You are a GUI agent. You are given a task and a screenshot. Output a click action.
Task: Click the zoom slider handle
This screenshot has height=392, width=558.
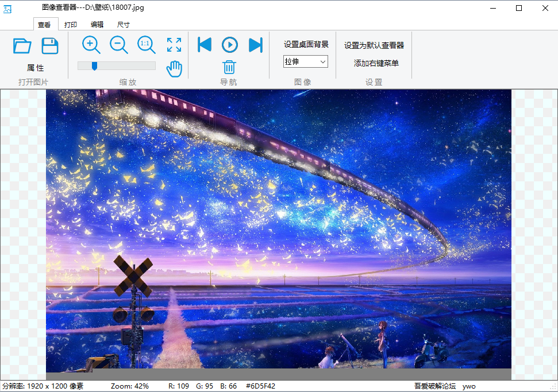pyautogui.click(x=94, y=66)
